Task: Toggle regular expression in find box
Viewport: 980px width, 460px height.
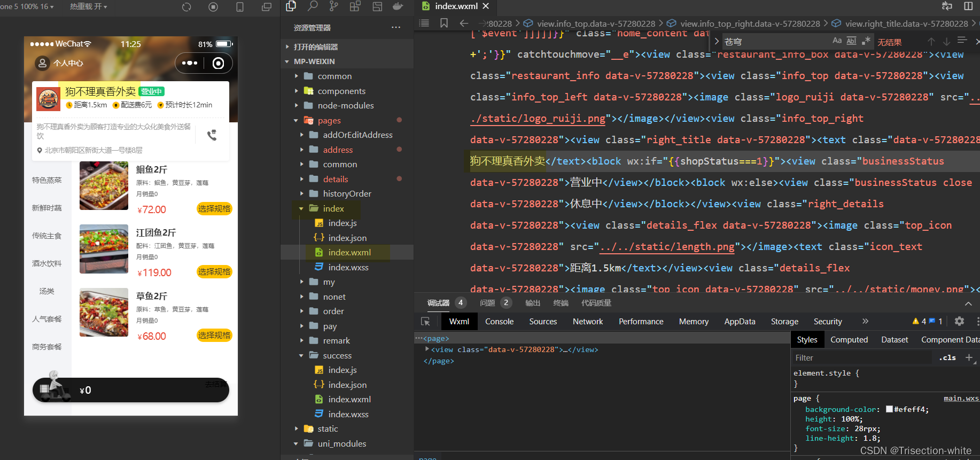Action: (866, 41)
